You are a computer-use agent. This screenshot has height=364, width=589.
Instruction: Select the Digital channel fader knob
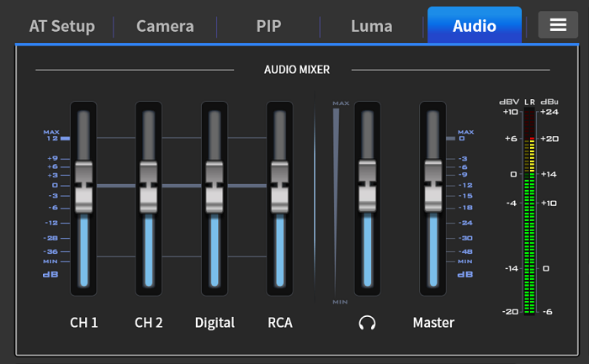click(x=215, y=186)
